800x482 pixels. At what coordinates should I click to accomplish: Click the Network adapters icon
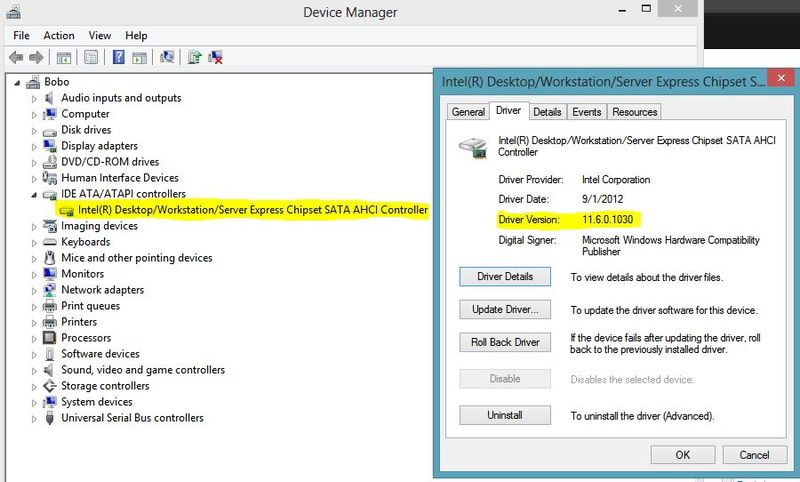(49, 290)
